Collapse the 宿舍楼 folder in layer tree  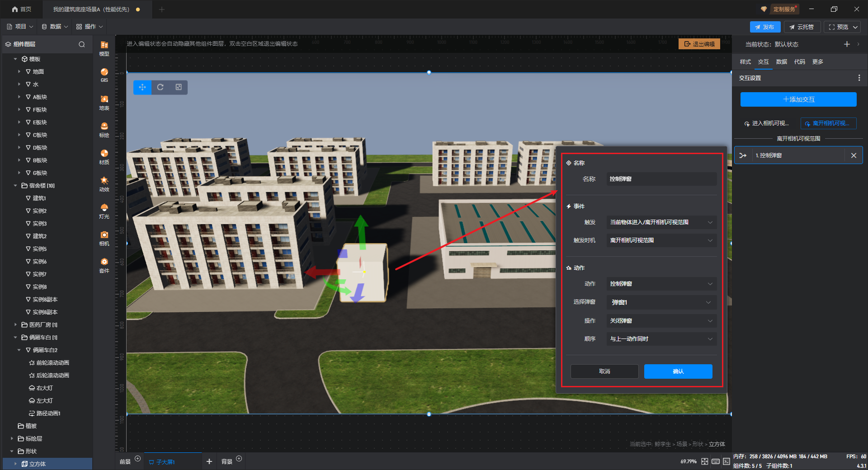pos(15,186)
